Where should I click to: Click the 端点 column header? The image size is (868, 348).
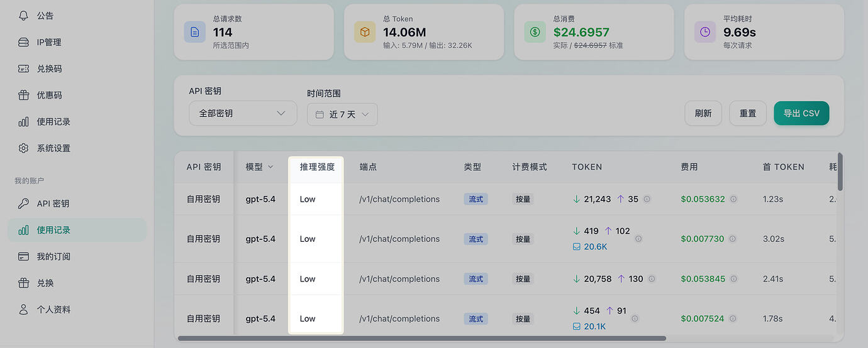(x=368, y=167)
